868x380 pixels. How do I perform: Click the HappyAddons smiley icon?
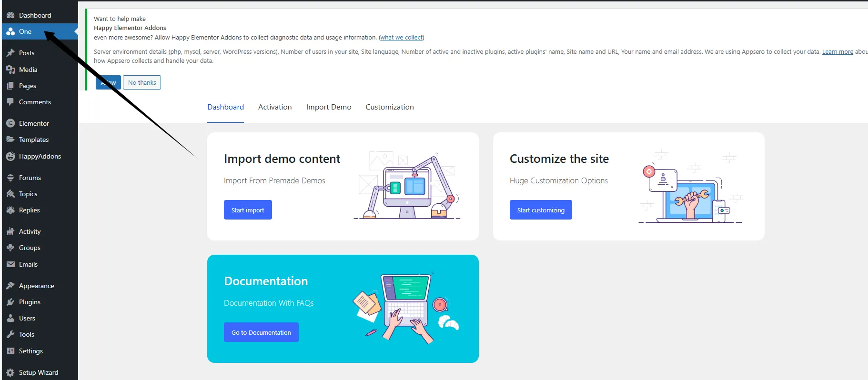(10, 156)
